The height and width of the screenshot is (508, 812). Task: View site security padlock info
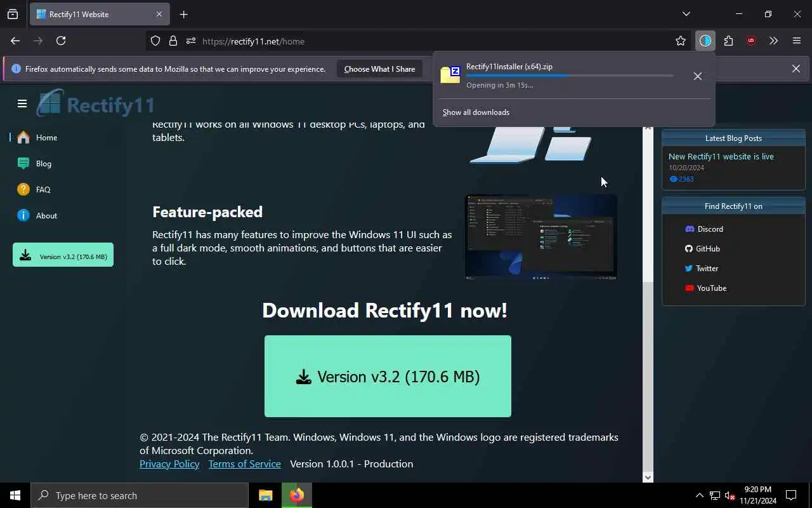point(173,41)
